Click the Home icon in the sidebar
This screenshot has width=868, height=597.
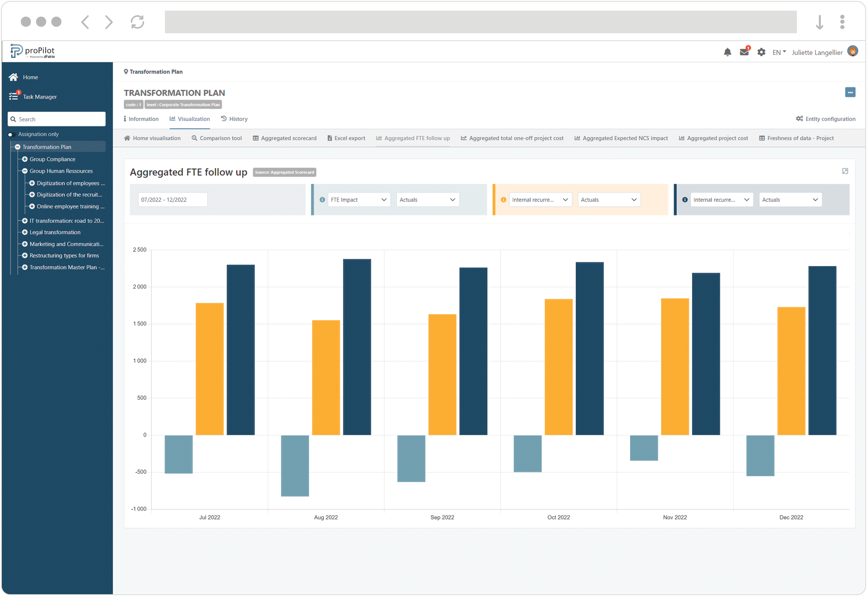[13, 77]
